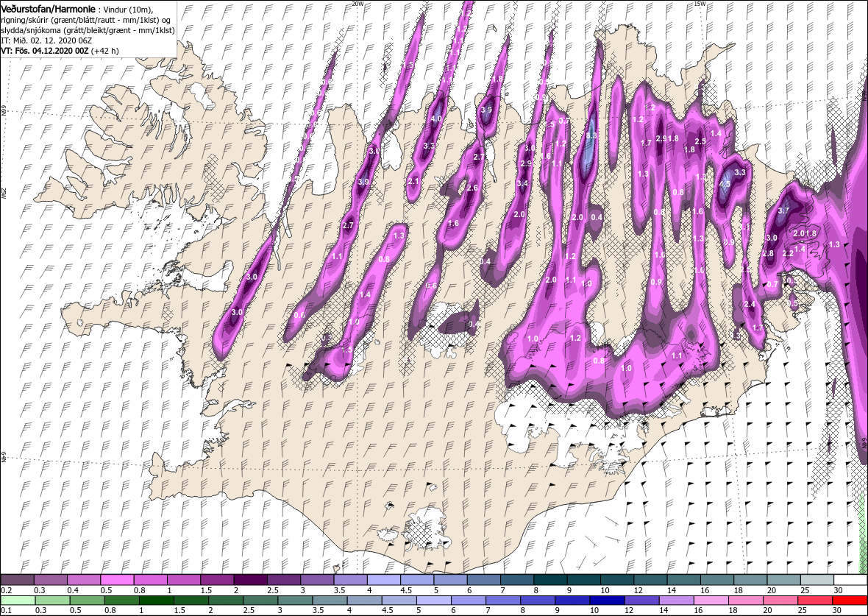Click the deep blue bottom-row swatch labeled 10

coord(608,601)
